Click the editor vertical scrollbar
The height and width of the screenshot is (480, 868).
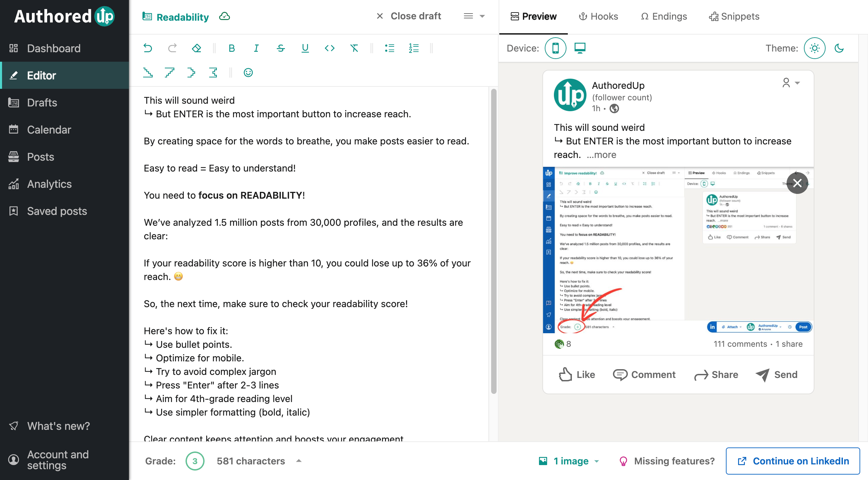click(x=494, y=241)
